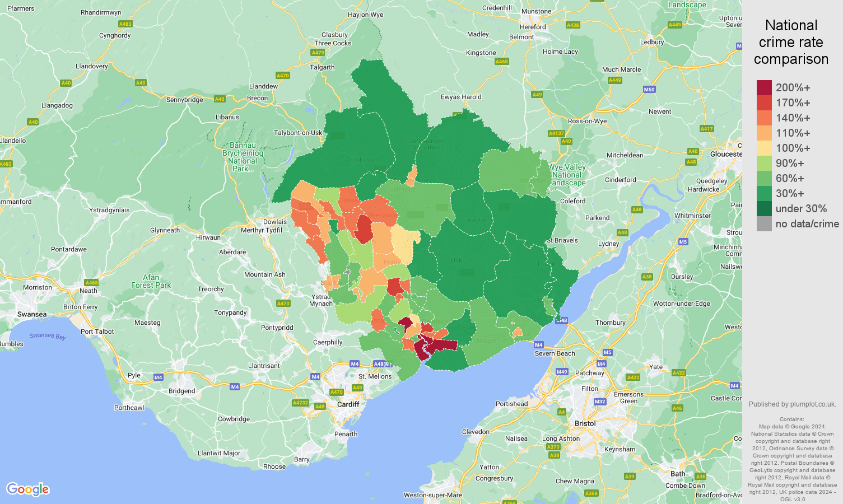Click the Afan Forest Park label
Viewport: 843px width, 504px height.
click(151, 281)
